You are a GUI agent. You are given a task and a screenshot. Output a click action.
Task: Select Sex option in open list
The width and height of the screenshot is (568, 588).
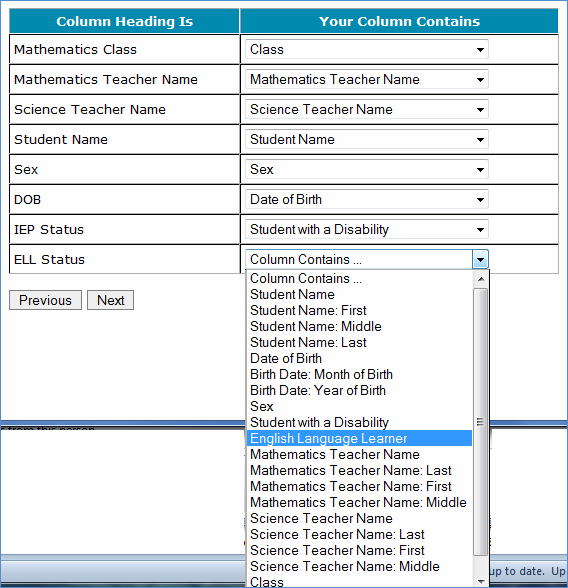click(359, 406)
